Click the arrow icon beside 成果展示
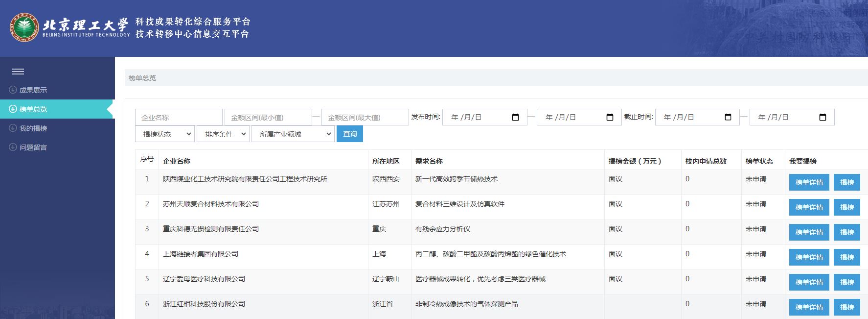The width and height of the screenshot is (868, 319). (x=13, y=90)
